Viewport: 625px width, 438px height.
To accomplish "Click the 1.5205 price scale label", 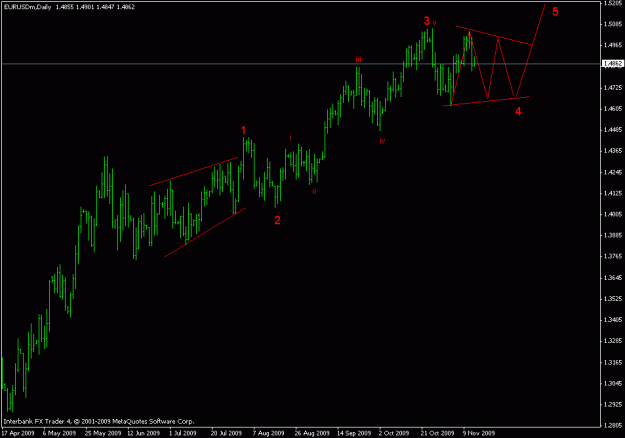I will point(613,3).
